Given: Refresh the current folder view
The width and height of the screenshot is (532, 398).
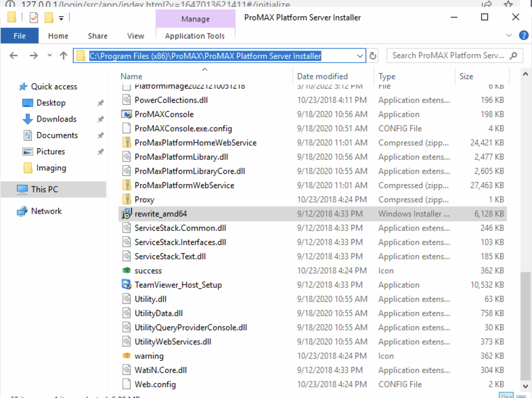Looking at the screenshot, I should [373, 56].
